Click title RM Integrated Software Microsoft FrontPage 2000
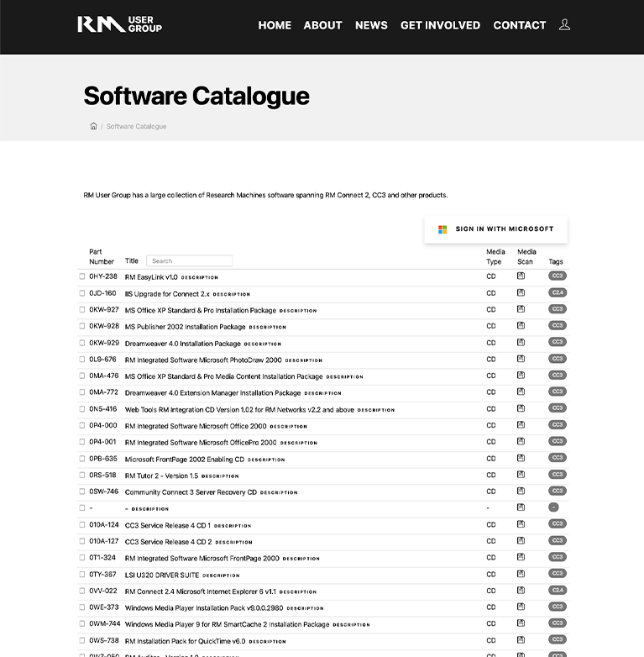The image size is (644, 657). tap(202, 558)
